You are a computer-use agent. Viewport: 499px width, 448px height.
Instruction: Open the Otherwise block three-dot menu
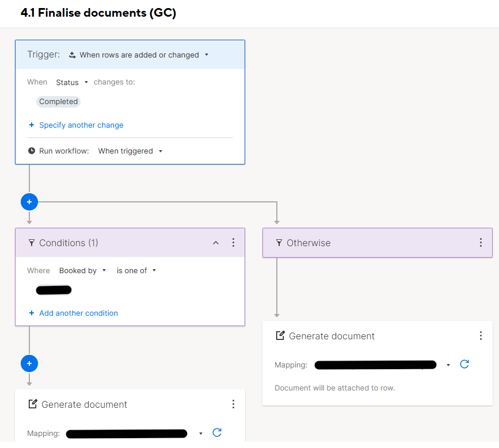[x=481, y=243]
